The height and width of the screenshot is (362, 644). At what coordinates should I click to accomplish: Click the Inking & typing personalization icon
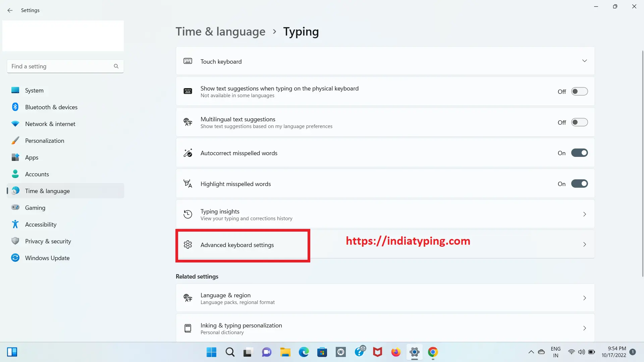(x=187, y=328)
